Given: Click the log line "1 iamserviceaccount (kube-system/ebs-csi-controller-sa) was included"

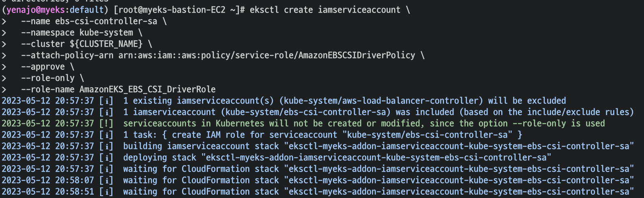Looking at the screenshot, I should point(318,112).
